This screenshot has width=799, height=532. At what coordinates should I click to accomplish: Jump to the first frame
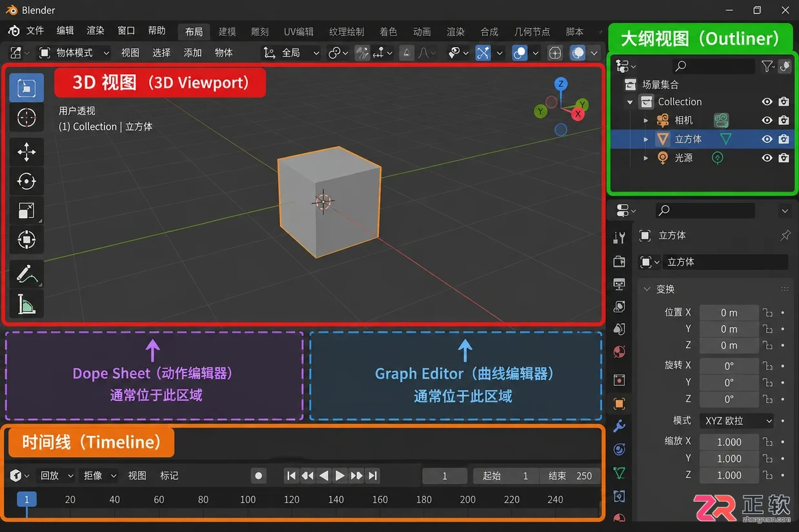[292, 476]
